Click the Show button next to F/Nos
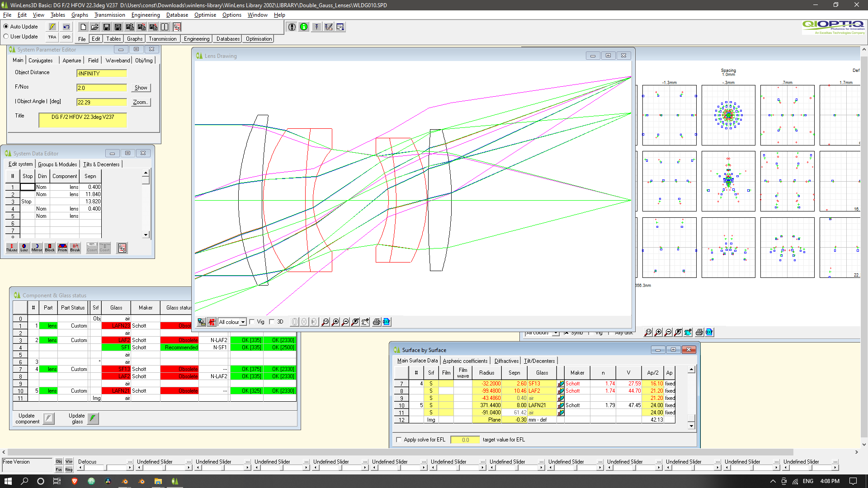The height and width of the screenshot is (488, 868). coord(141,88)
